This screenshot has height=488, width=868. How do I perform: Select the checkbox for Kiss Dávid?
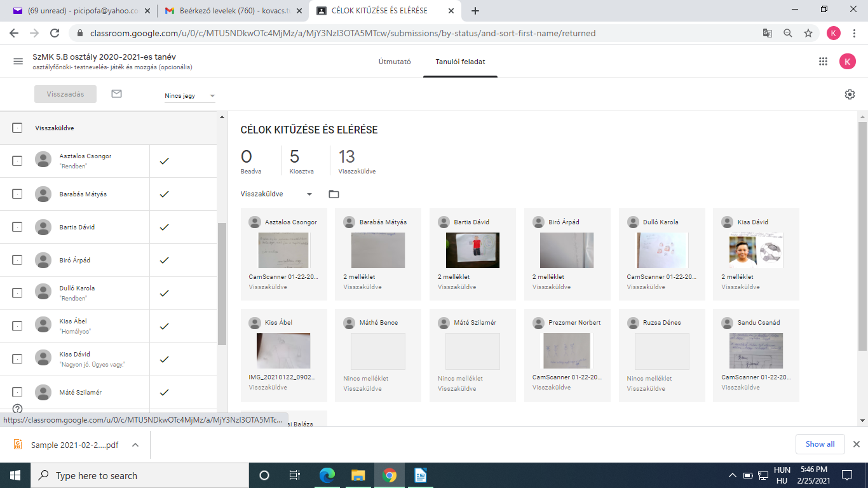tap(18, 360)
